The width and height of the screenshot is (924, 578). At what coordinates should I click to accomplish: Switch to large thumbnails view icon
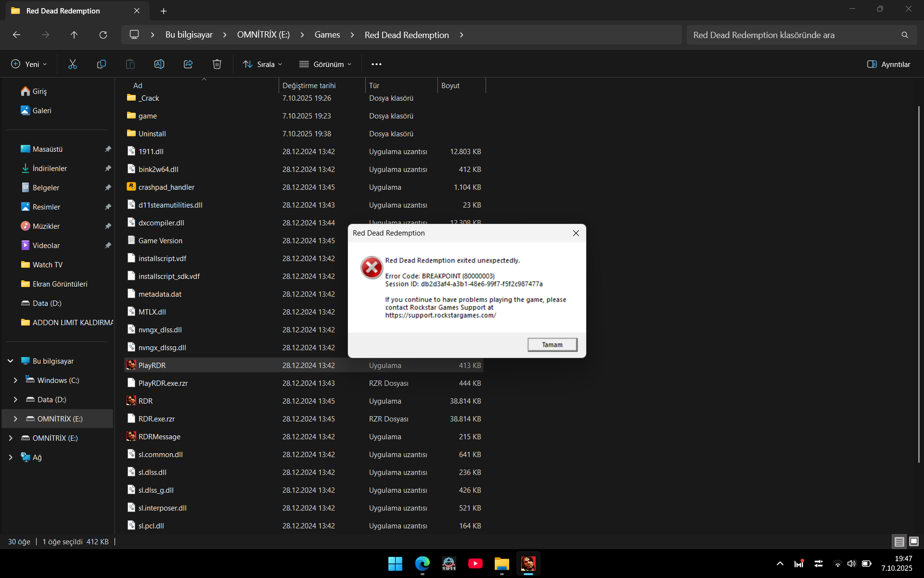pyautogui.click(x=914, y=541)
